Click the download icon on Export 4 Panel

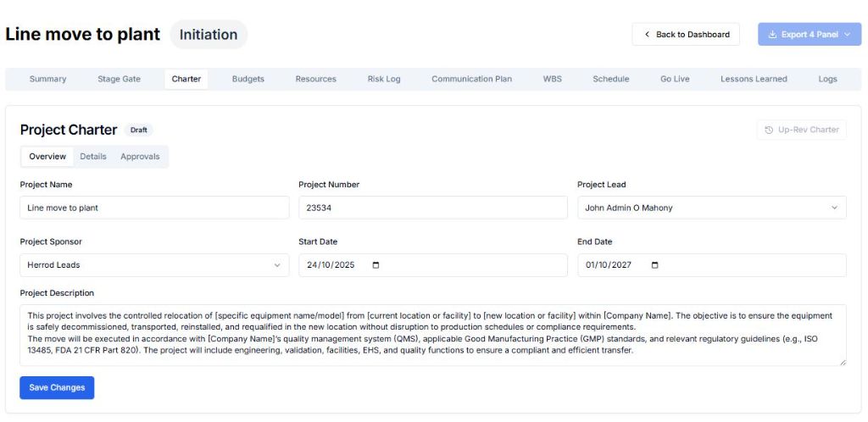pos(773,34)
